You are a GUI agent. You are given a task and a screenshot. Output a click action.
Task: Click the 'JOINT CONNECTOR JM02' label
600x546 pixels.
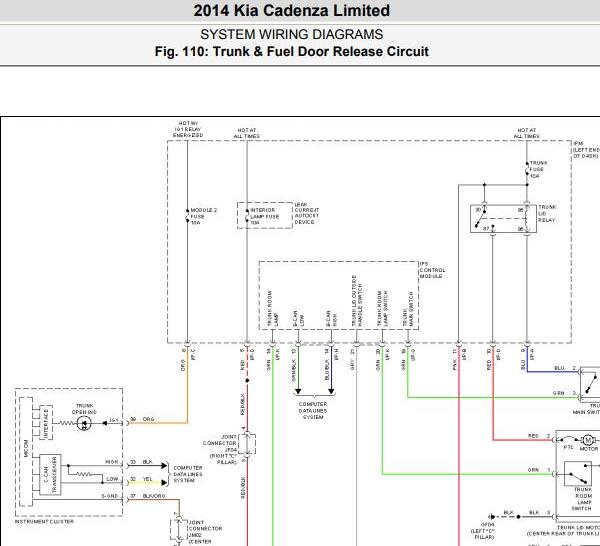tap(205, 532)
